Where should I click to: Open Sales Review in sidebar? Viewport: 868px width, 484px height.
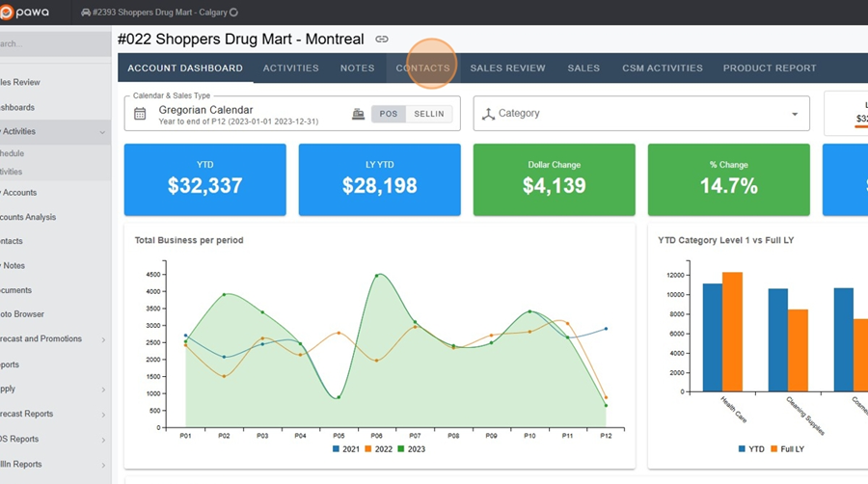(x=54, y=82)
